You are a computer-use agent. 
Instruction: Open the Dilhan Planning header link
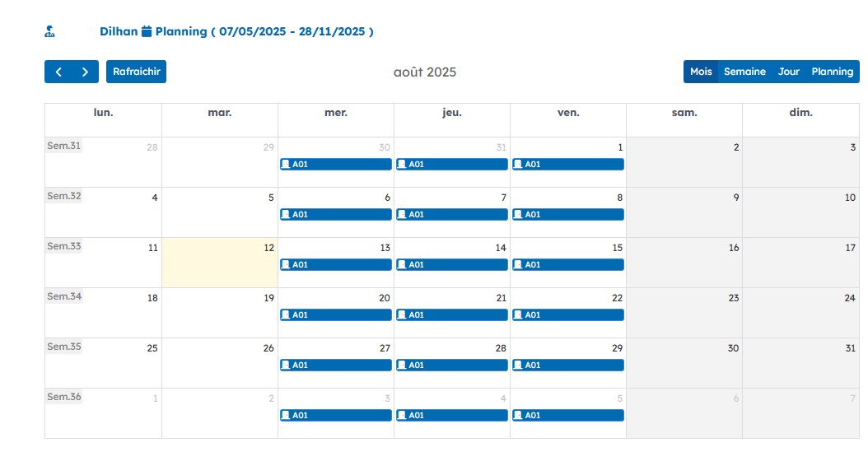coord(236,32)
